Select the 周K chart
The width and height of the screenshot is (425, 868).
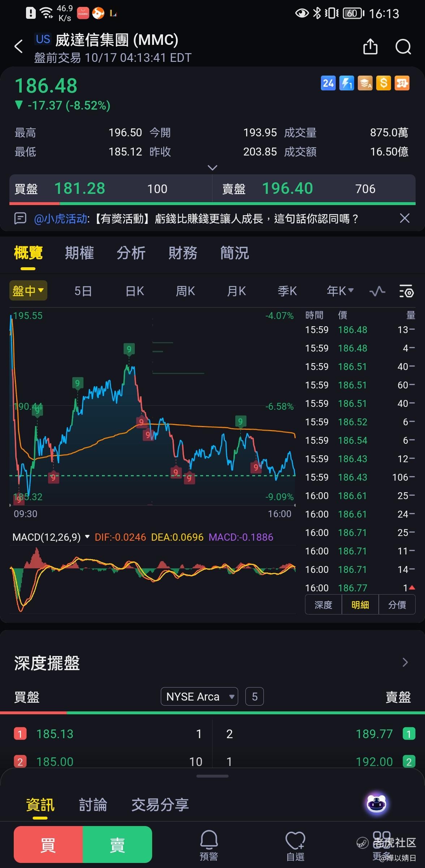pos(185,291)
